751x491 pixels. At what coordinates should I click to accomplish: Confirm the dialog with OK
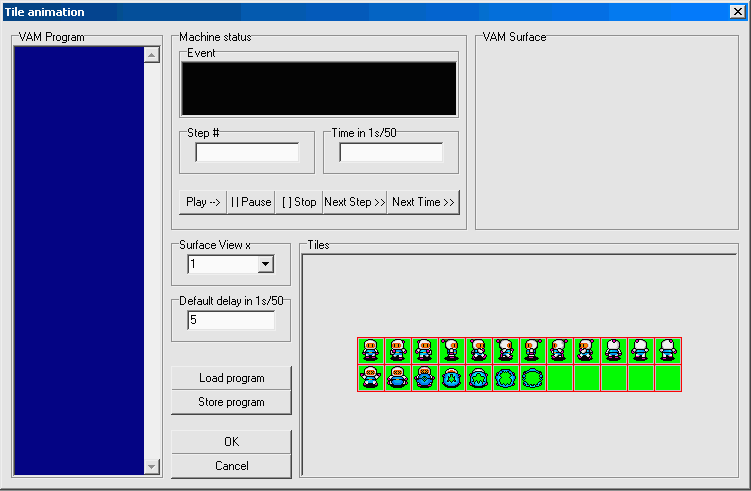coord(231,442)
